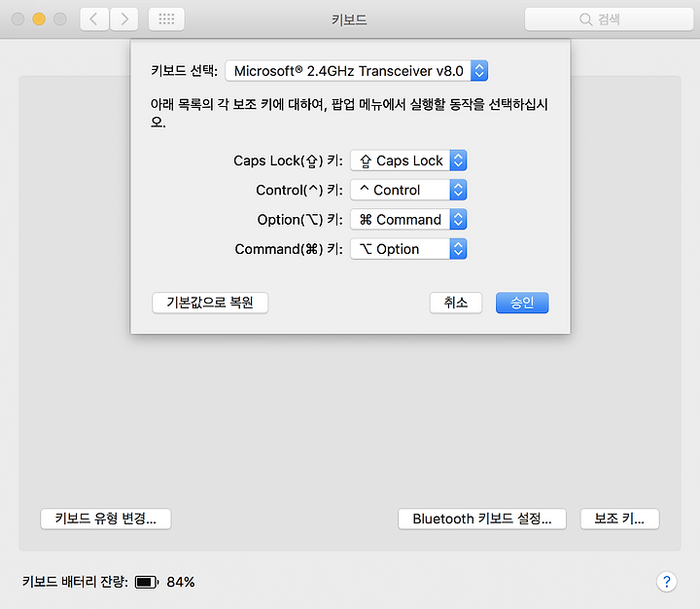Open the Caps Lock key action dropdown

click(x=408, y=161)
